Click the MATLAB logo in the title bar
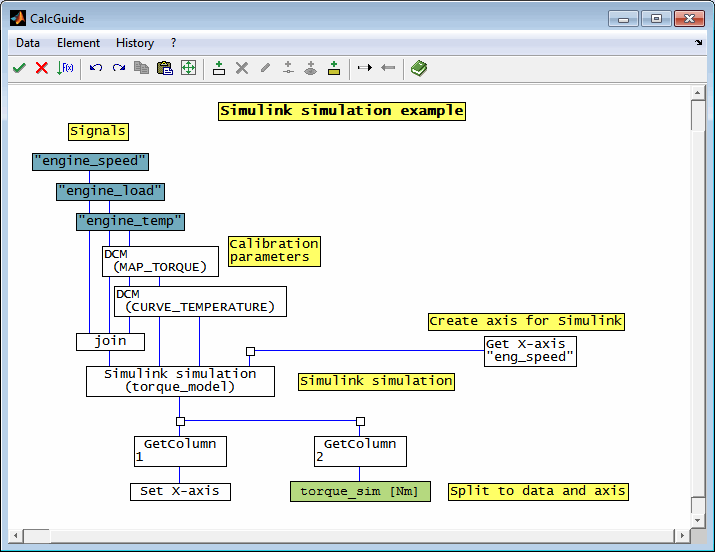715x552 pixels. point(18,19)
